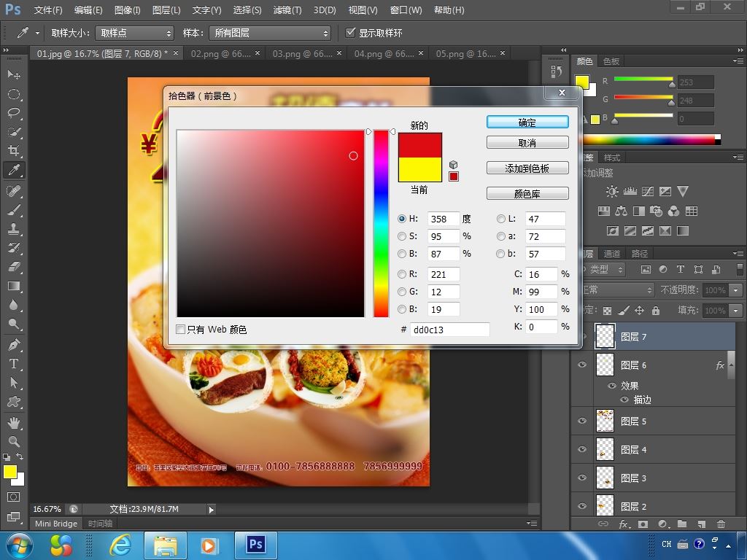Click the Brightness/Contrast adjustment icon

[612, 192]
